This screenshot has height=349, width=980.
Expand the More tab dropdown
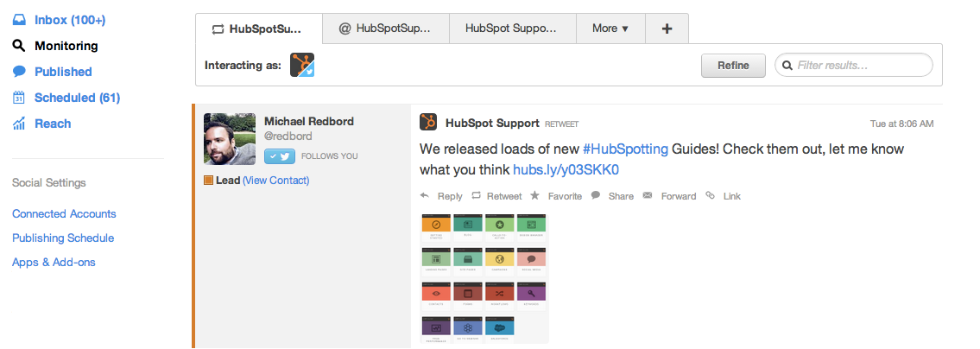(610, 29)
